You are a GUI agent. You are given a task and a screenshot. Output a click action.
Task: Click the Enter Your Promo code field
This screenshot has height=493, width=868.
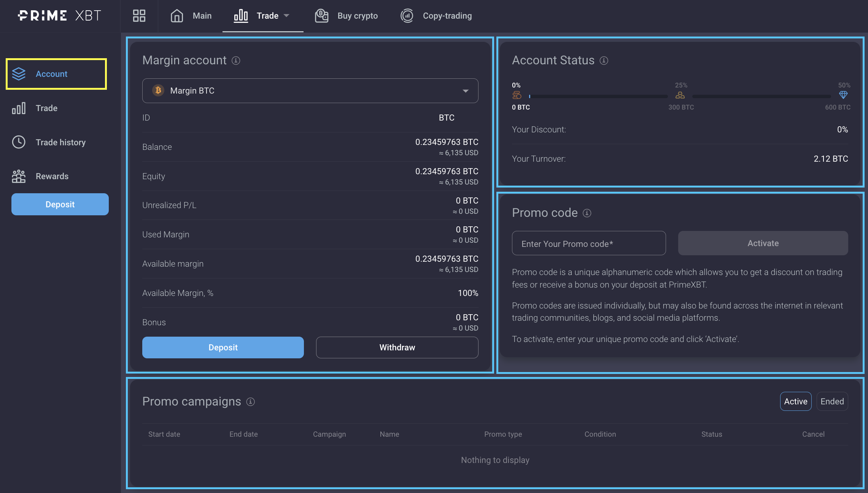click(588, 243)
